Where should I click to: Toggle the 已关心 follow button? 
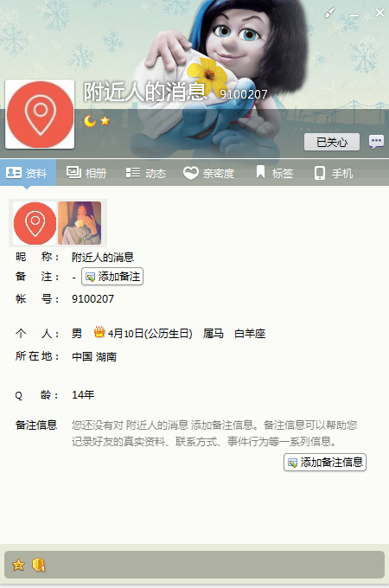[332, 142]
